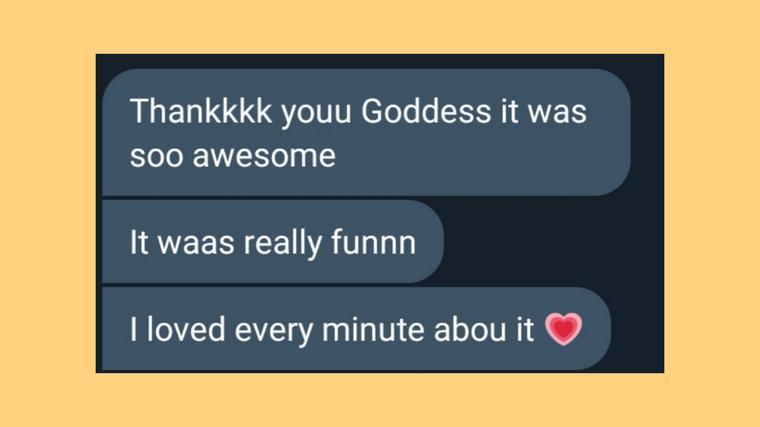Tap the 'I loved every minute' message
Viewport: 760px width, 427px height.
pos(357,329)
